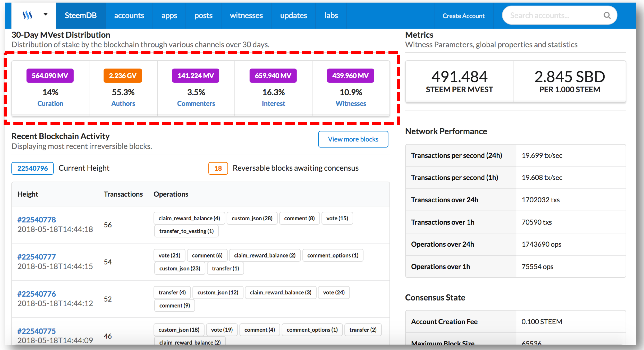This screenshot has height=350, width=644.
Task: Click the 22540796 current height badge
Action: pos(32,168)
